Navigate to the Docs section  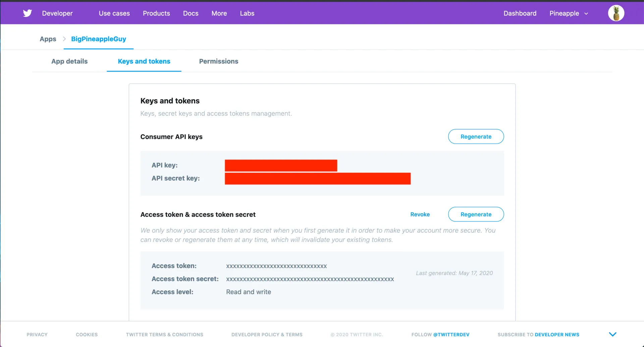click(191, 13)
